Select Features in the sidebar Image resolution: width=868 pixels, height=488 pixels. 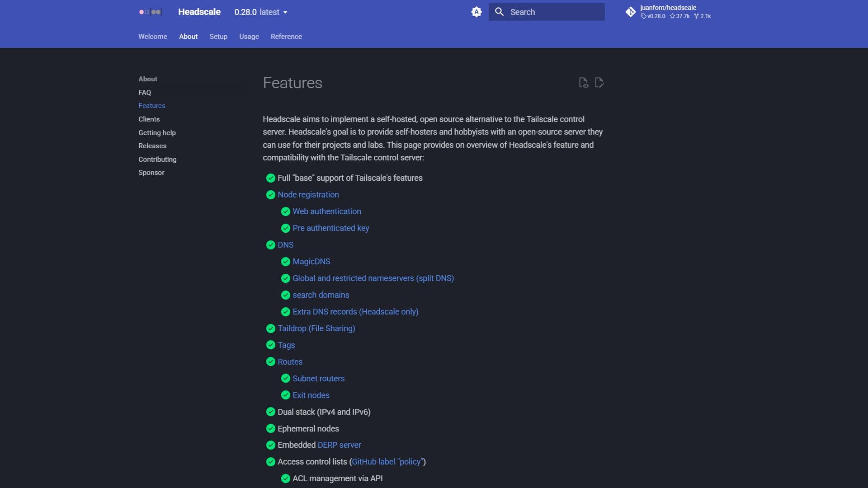point(152,106)
